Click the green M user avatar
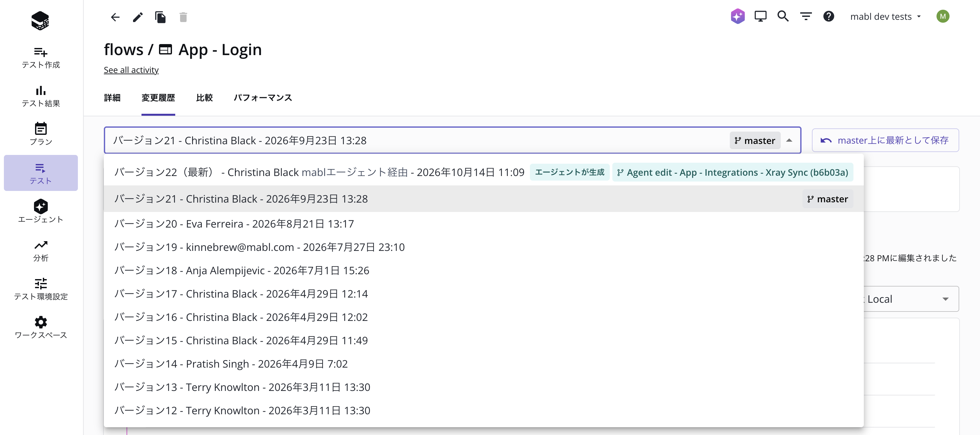 point(943,16)
